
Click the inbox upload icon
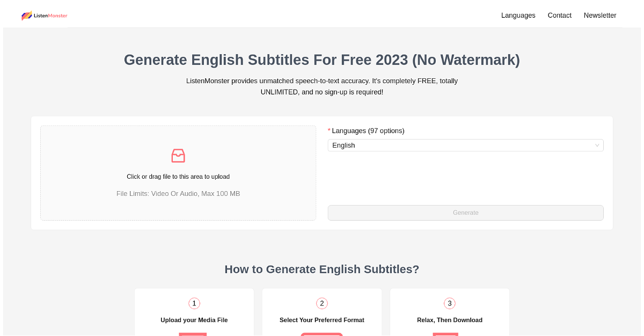tap(178, 156)
